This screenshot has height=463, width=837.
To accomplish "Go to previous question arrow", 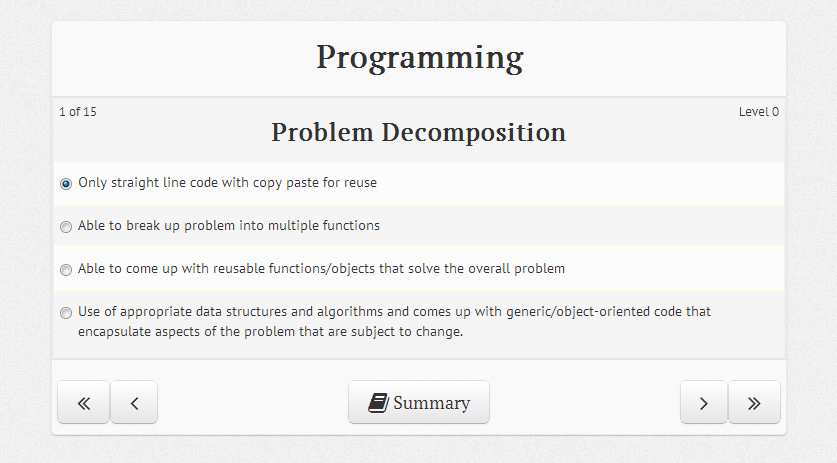I will [x=134, y=402].
